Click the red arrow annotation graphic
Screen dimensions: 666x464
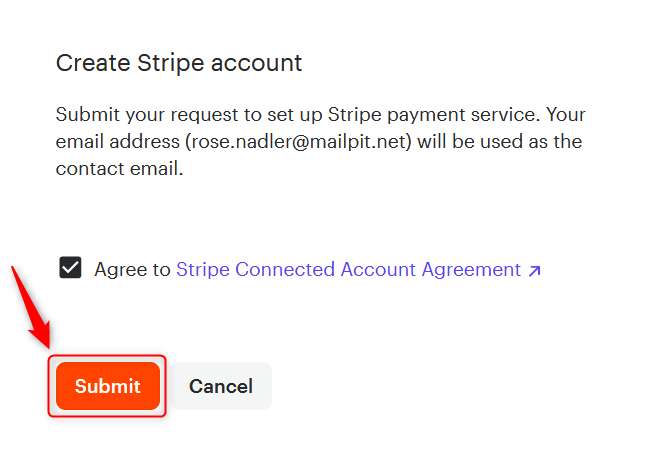(31, 307)
